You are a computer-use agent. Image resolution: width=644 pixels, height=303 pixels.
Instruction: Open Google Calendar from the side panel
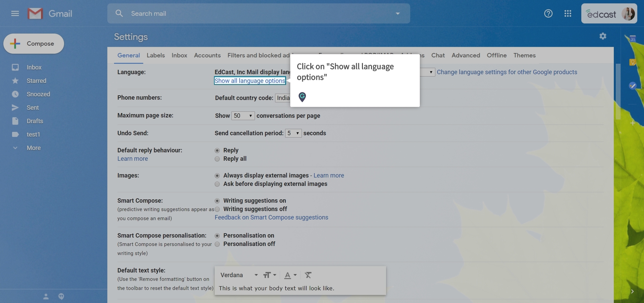[x=633, y=38]
